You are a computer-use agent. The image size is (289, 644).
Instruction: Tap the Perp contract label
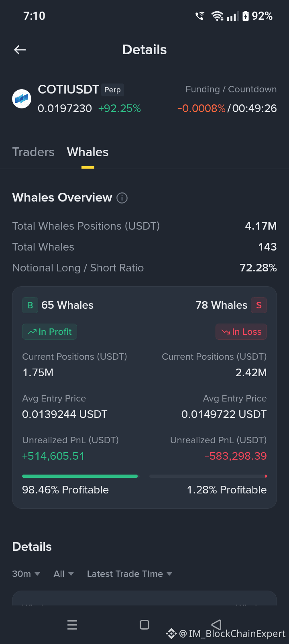click(x=112, y=90)
